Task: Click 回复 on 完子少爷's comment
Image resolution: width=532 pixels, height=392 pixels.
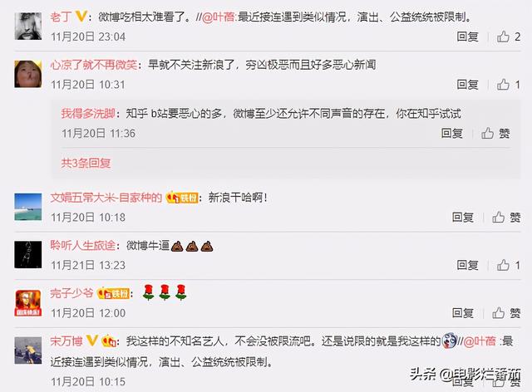Action: tap(463, 312)
